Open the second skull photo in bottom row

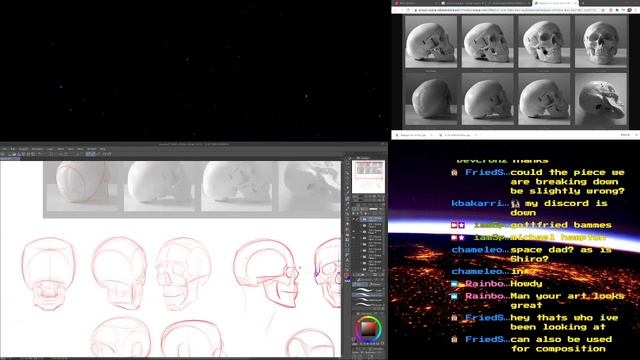487,99
